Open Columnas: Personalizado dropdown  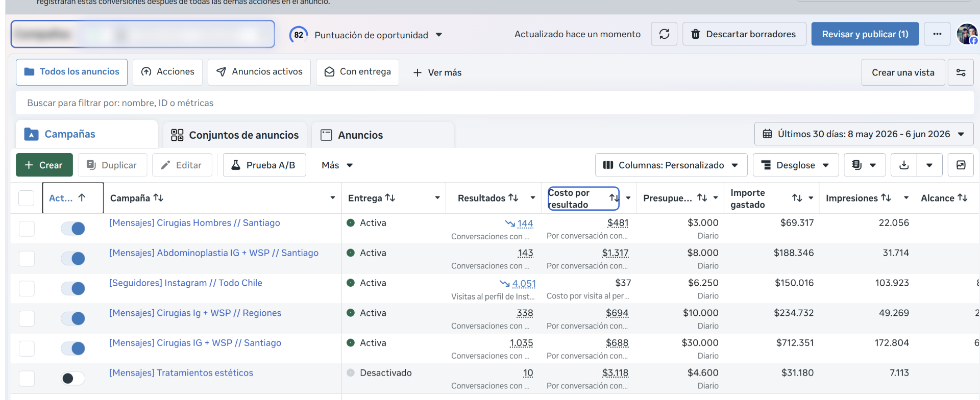pyautogui.click(x=671, y=165)
